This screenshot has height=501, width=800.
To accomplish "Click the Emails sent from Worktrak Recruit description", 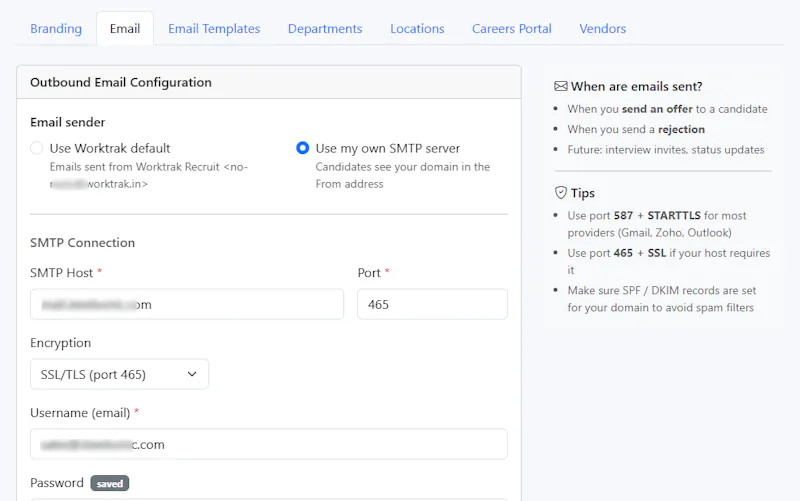I will click(148, 175).
